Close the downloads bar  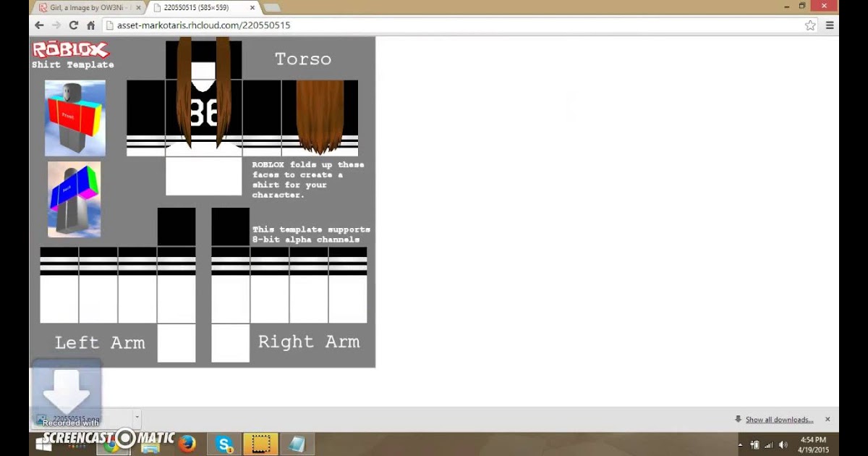(x=827, y=420)
